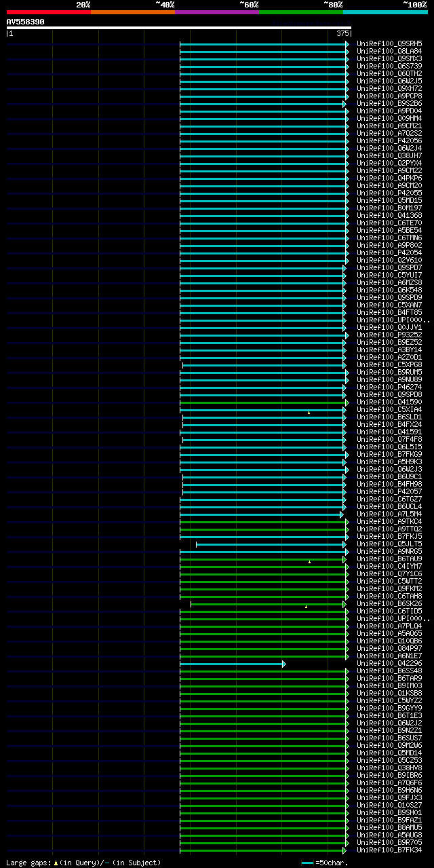434x868 pixels.
Task: Click the UniRef100_Q5JLT5 label
Action: click(389, 544)
